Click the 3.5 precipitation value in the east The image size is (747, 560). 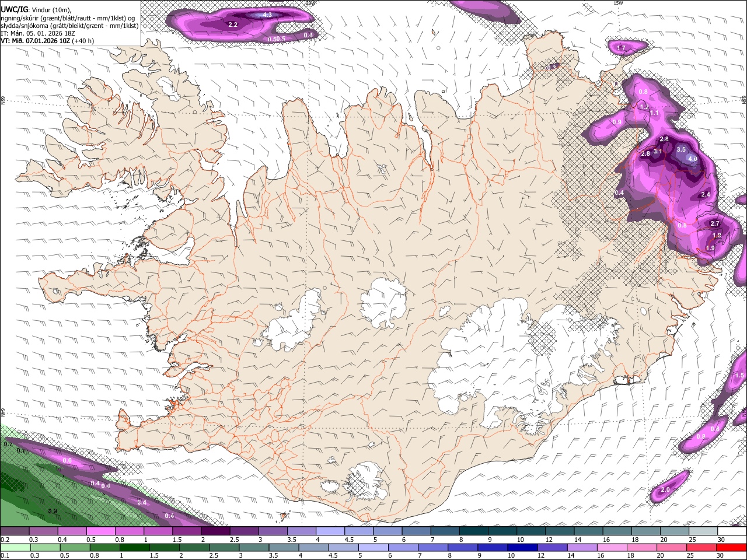pos(681,149)
